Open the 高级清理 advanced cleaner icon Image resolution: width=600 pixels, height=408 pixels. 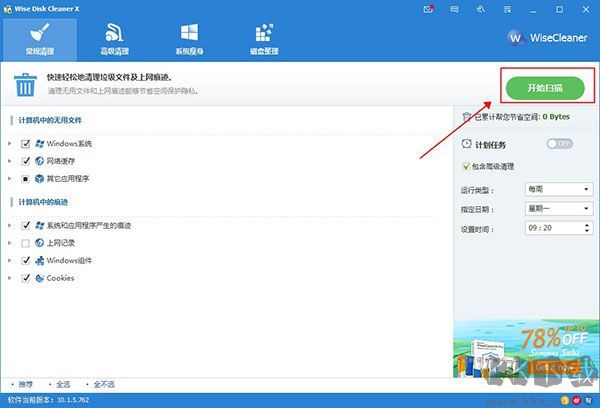(114, 33)
